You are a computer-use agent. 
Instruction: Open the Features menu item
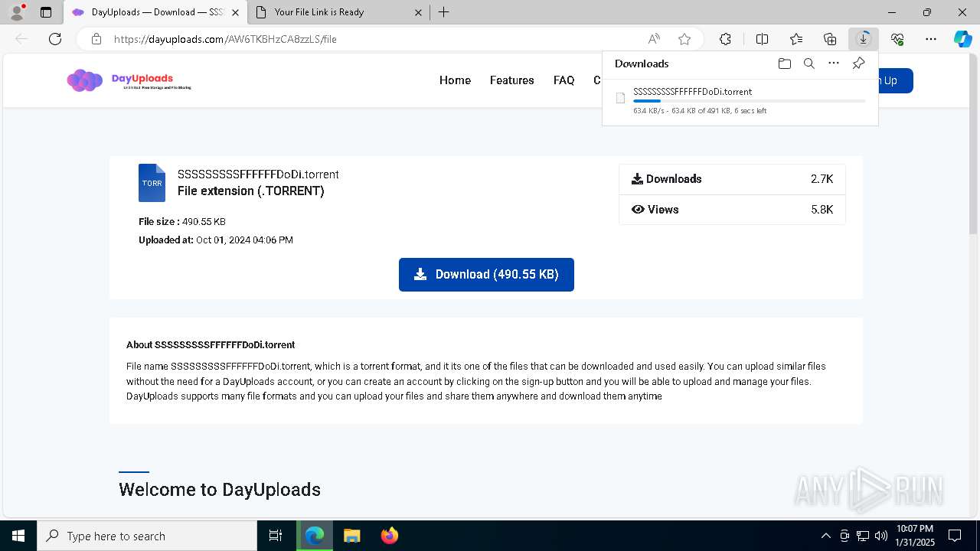pyautogui.click(x=512, y=80)
